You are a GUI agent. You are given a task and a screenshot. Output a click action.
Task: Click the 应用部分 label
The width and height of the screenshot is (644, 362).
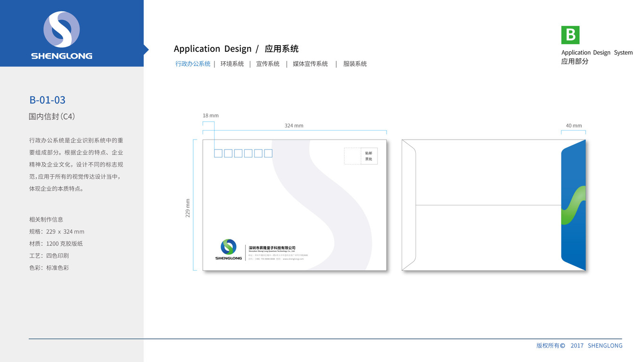[x=575, y=61]
